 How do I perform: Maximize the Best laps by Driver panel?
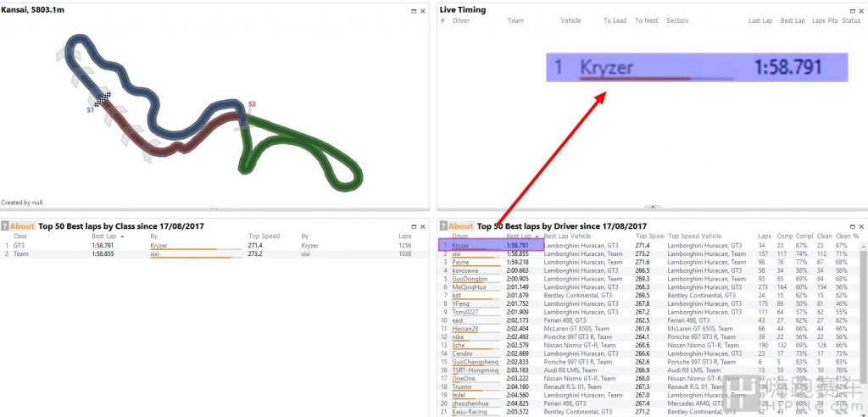tap(852, 226)
